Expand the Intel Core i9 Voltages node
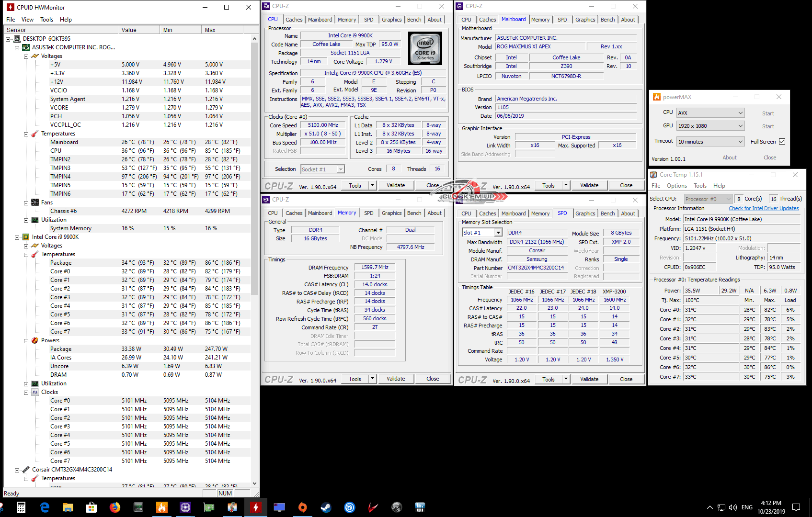This screenshot has height=517, width=812. [26, 246]
